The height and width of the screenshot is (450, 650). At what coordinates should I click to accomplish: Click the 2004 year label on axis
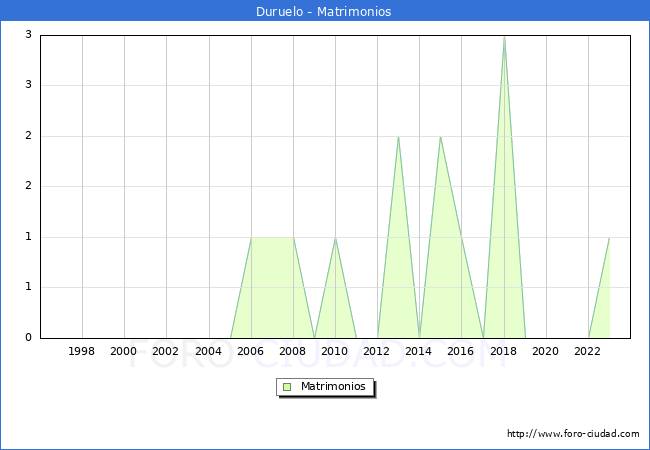[208, 351]
